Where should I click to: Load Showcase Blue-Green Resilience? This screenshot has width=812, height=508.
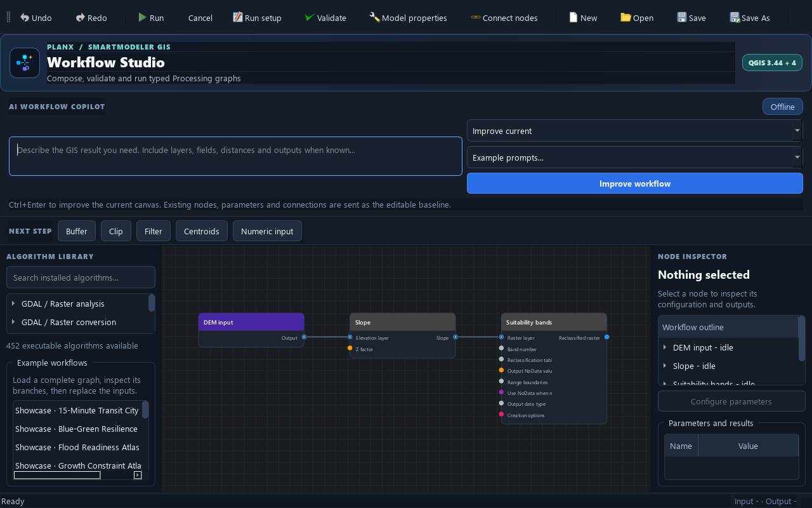click(77, 429)
